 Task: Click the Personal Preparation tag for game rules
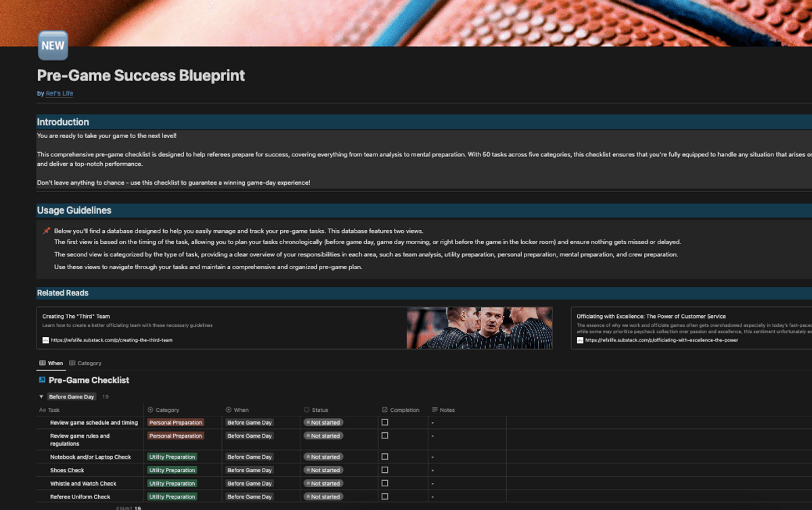[x=175, y=436]
